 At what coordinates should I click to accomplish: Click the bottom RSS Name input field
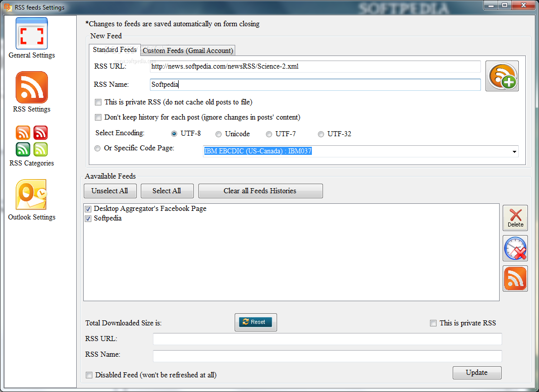pyautogui.click(x=327, y=356)
